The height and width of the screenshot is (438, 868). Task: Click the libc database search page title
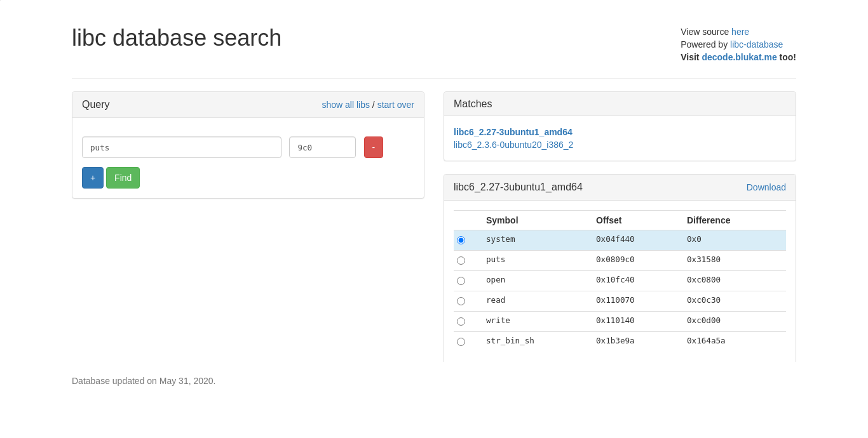[177, 38]
